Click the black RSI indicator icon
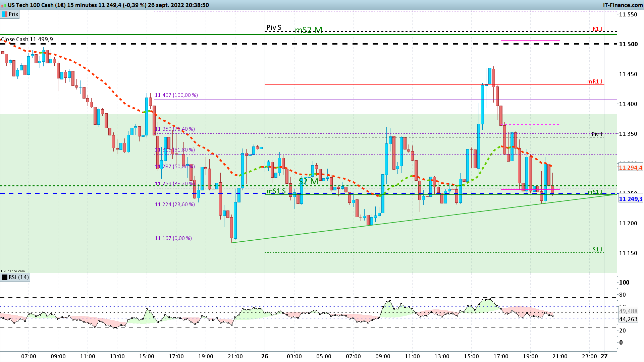The width and height of the screenshot is (644, 362). pos(5,277)
